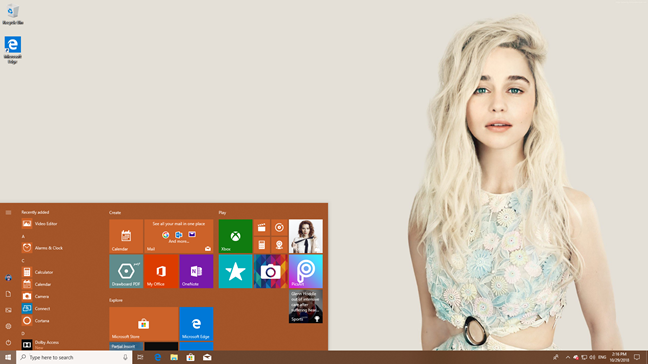The width and height of the screenshot is (648, 364).
Task: Open the Action Center notifications icon
Action: (x=637, y=357)
